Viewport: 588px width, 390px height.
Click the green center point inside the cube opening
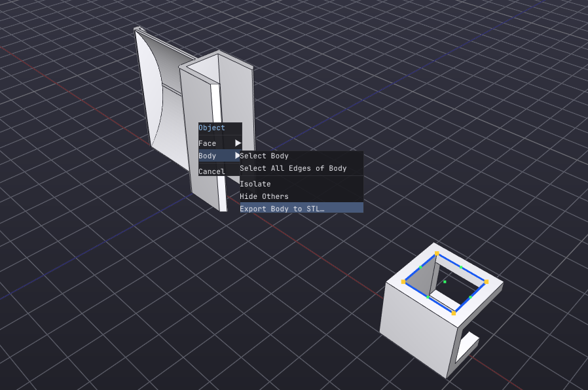445,282
